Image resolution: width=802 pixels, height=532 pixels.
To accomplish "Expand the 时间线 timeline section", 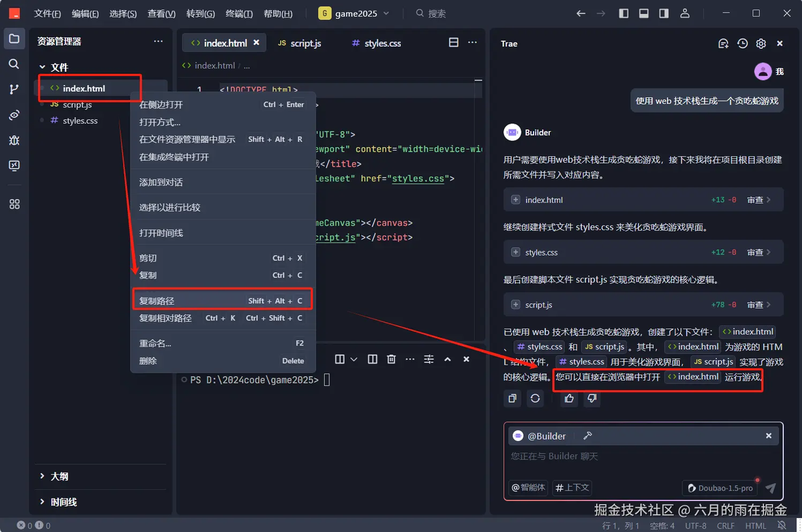I will (42, 502).
